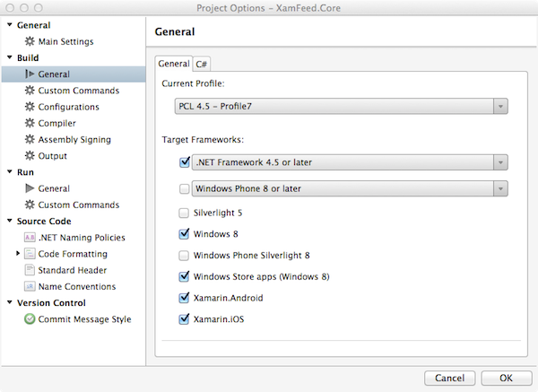
Task: Expand the Code Formatting tree node
Action: [x=18, y=254]
